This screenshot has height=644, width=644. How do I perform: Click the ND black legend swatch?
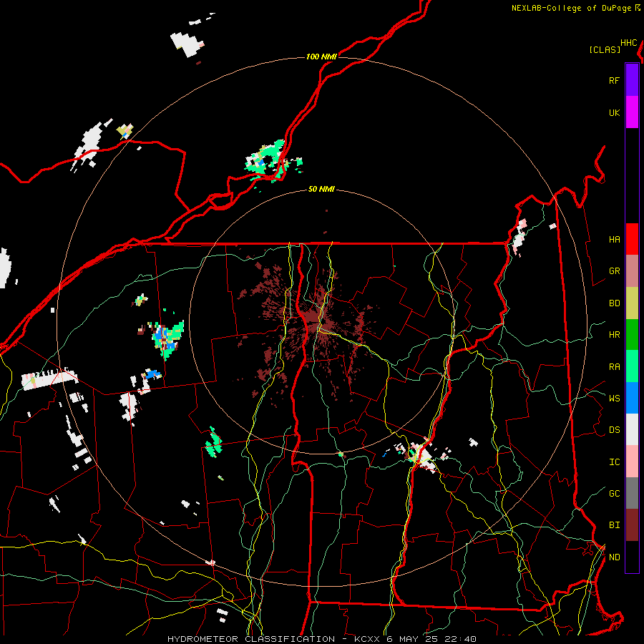coord(632,557)
